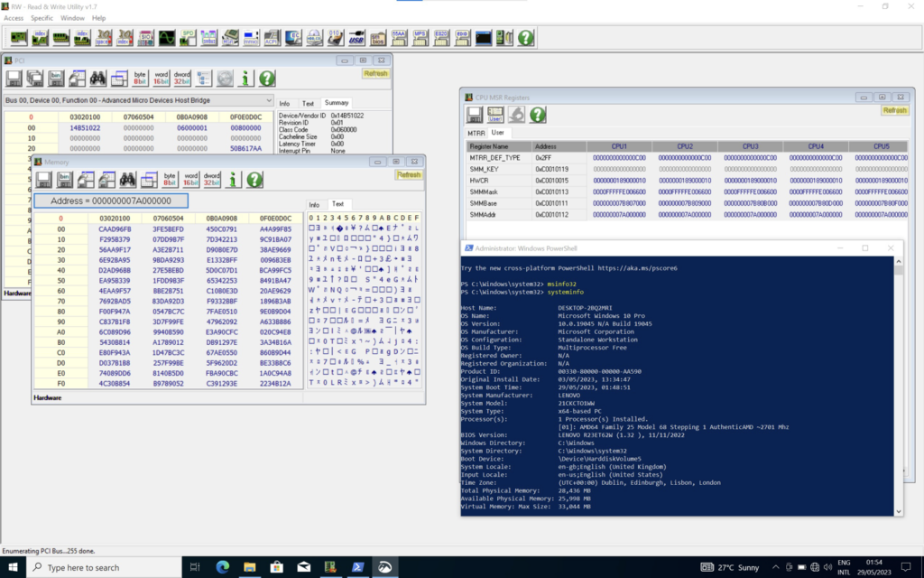This screenshot has width=924, height=578.
Task: Switch to Info tab in Memory window
Action: coord(314,205)
